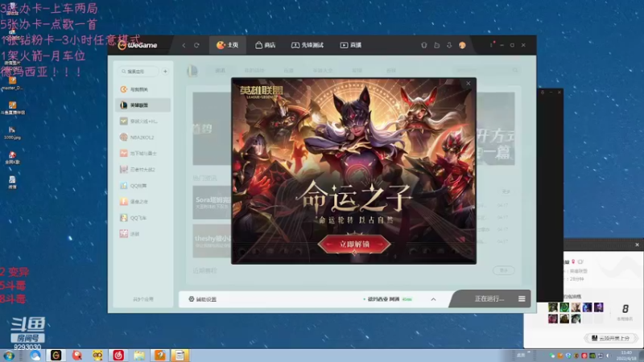Select QQ飞车 in the sidebar
This screenshot has height=362, width=644.
pos(142,217)
